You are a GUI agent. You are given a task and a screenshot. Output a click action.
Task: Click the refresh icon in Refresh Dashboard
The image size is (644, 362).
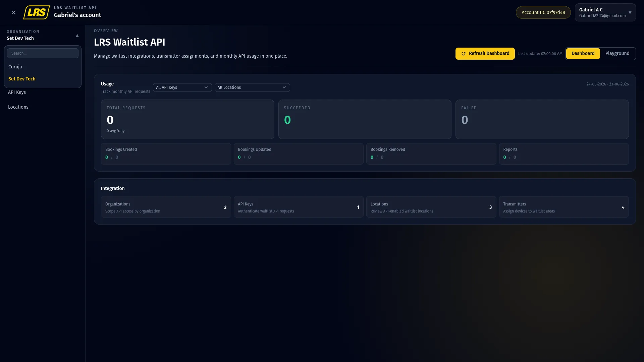click(x=464, y=54)
